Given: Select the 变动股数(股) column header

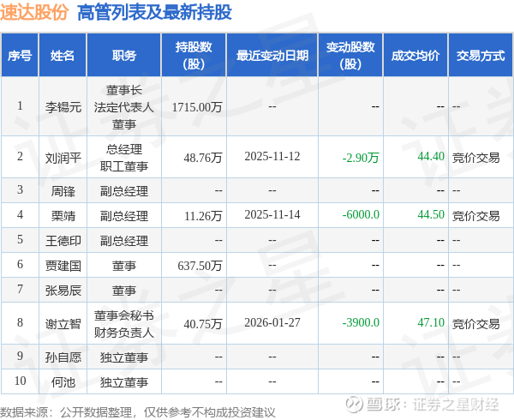Looking at the screenshot, I should click(350, 56).
